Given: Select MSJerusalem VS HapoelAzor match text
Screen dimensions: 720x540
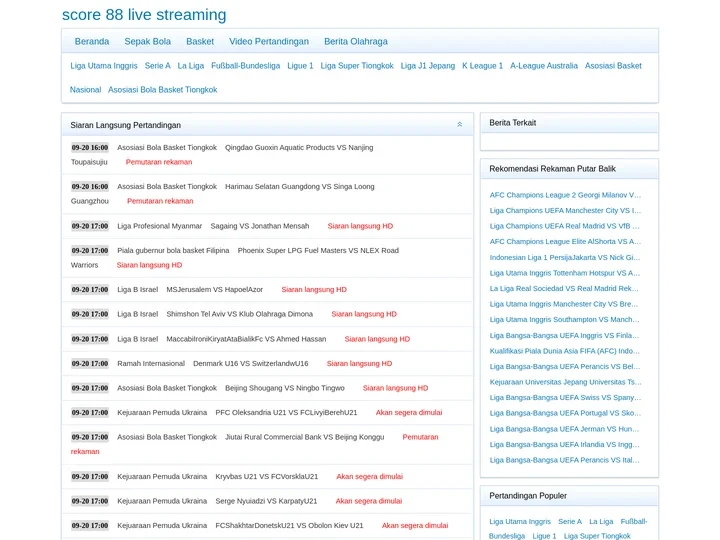Looking at the screenshot, I should click(x=214, y=290).
